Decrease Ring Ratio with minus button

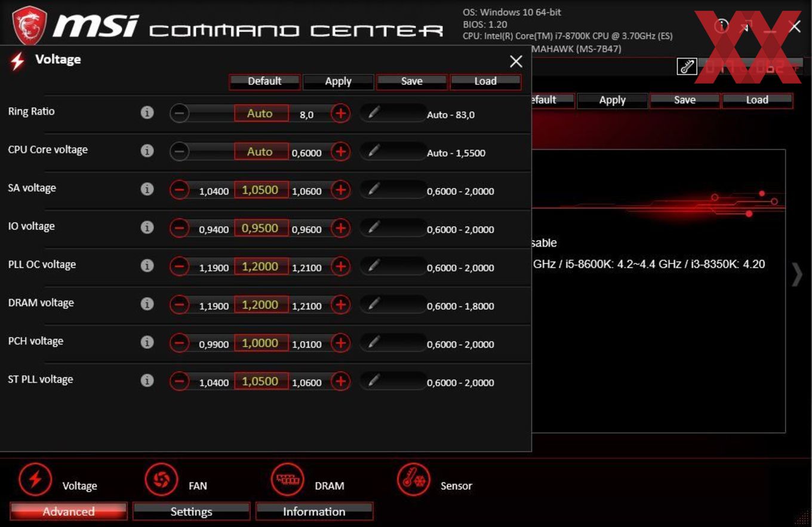click(179, 113)
